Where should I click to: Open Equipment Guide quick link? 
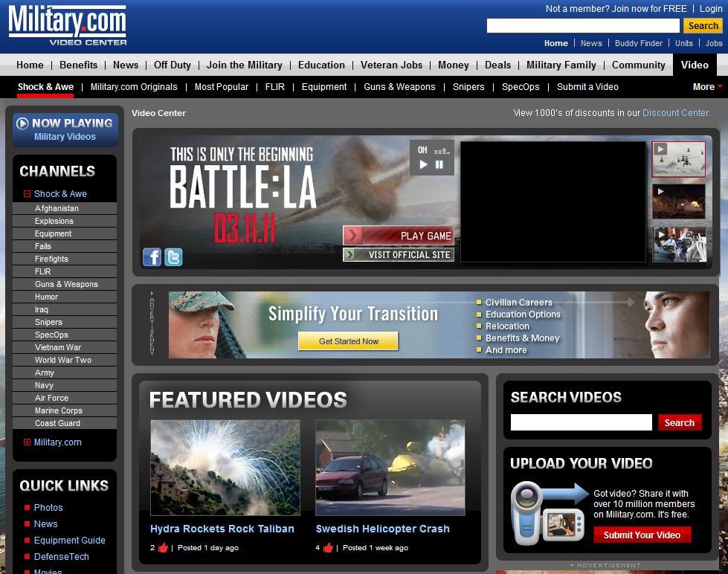click(70, 540)
